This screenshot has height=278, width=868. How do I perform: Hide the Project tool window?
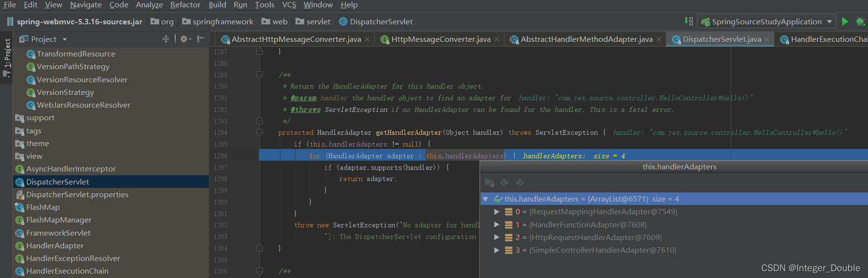point(201,39)
